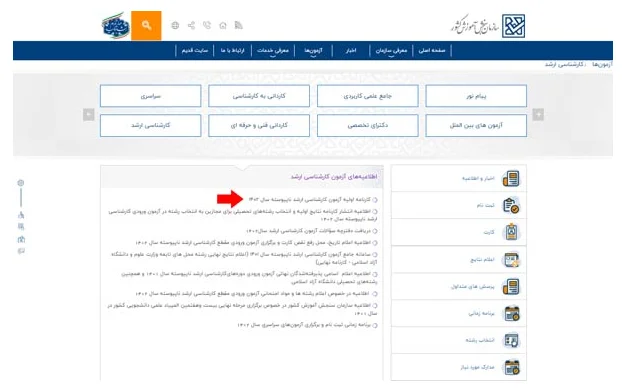Open the globe language icon in header
The width and height of the screenshot is (622, 391).
click(175, 25)
